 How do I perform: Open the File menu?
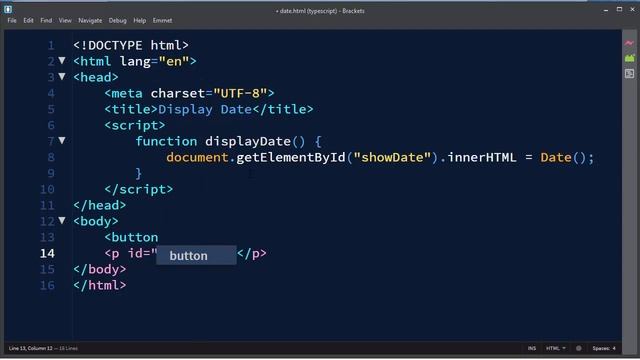tap(12, 20)
